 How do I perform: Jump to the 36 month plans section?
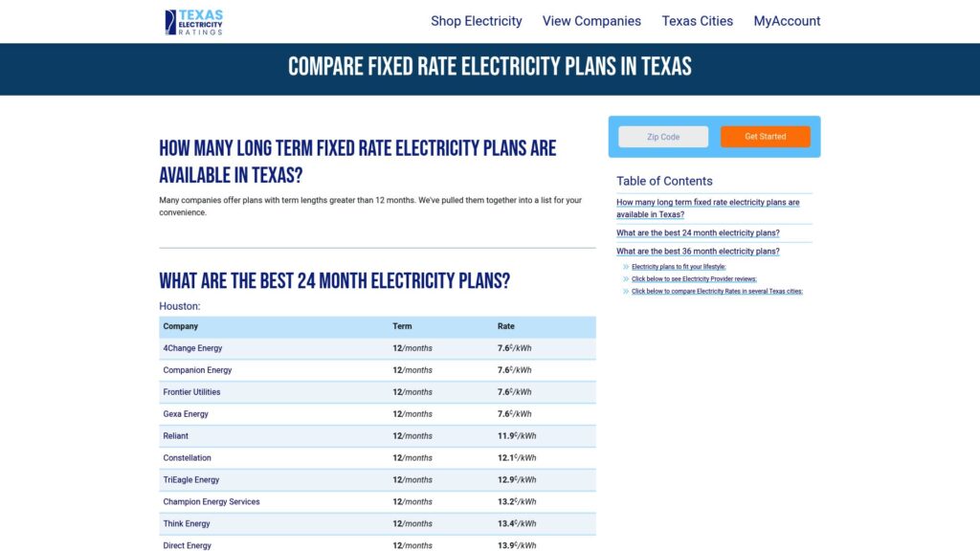click(x=699, y=251)
